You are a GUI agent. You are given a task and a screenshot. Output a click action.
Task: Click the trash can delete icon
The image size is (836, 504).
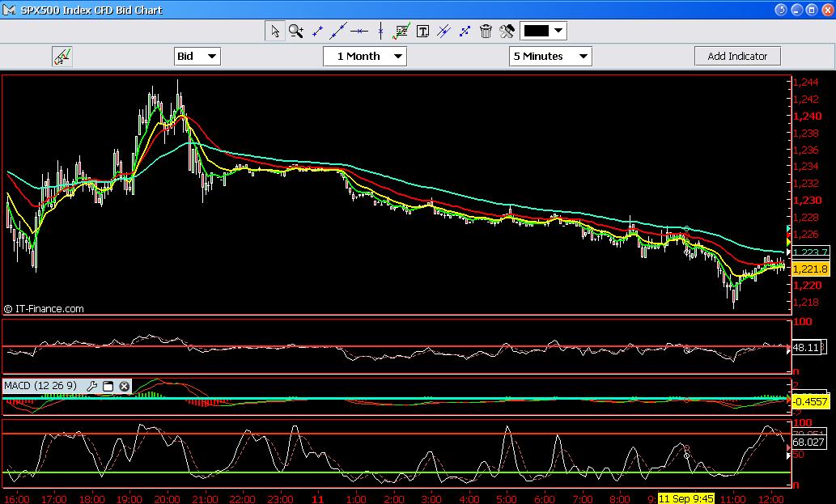pyautogui.click(x=486, y=31)
